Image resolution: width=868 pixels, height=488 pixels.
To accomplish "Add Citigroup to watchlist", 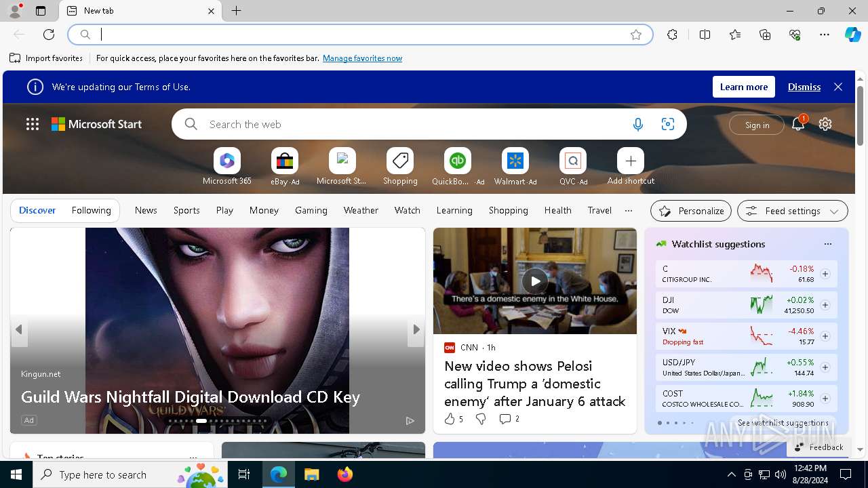I will [825, 274].
